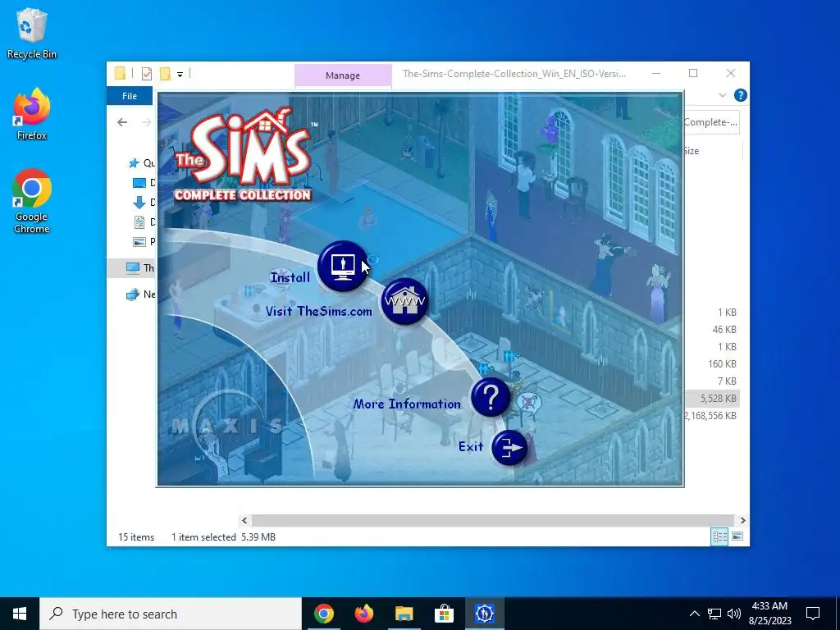Image resolution: width=840 pixels, height=630 pixels.
Task: Click the Explorer search box showing Complete-
Action: (x=711, y=122)
